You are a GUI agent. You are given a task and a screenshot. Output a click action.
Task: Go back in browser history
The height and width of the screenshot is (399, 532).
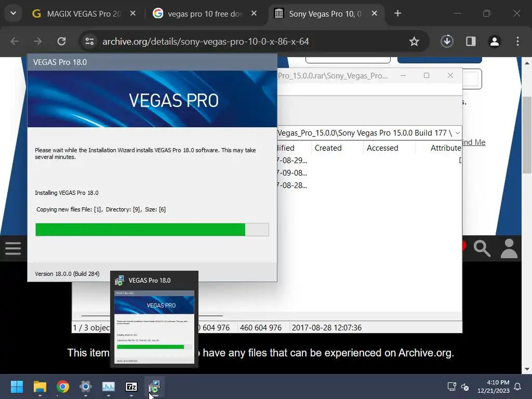pyautogui.click(x=15, y=42)
